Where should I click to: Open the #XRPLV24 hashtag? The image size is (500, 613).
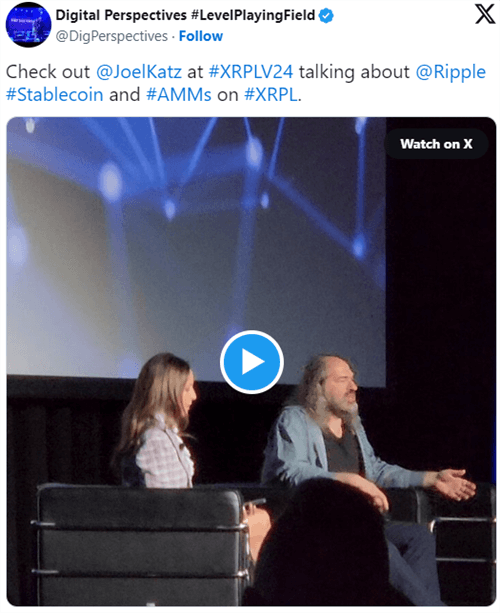(x=251, y=72)
